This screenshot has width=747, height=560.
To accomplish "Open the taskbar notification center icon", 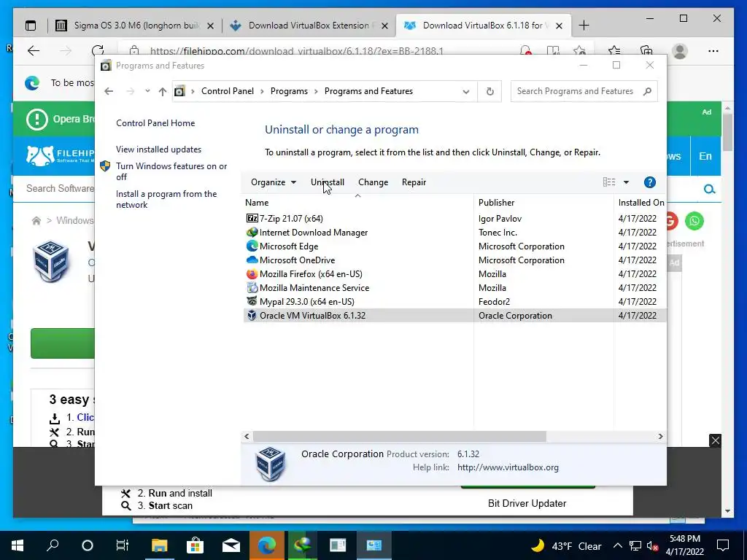I will (723, 545).
